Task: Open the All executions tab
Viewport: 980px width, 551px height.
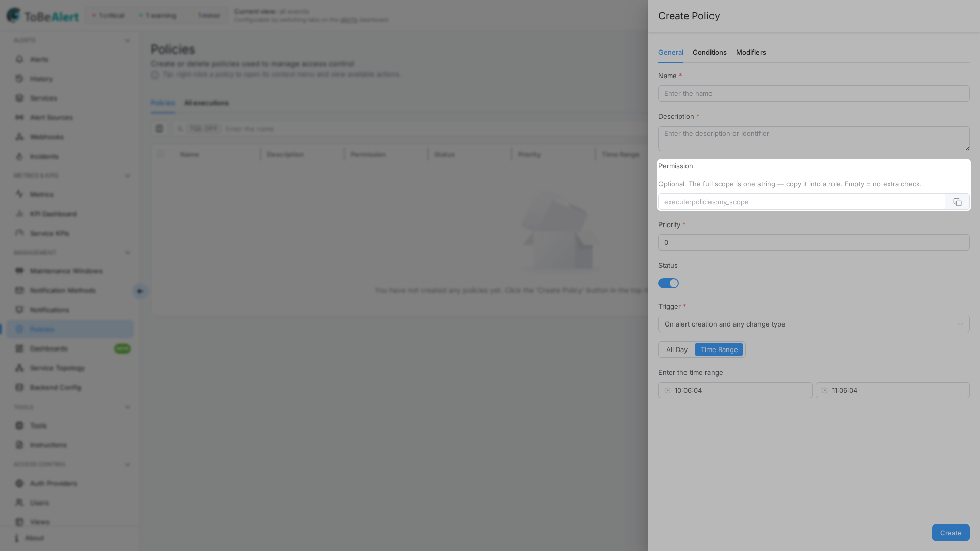Action: point(206,103)
